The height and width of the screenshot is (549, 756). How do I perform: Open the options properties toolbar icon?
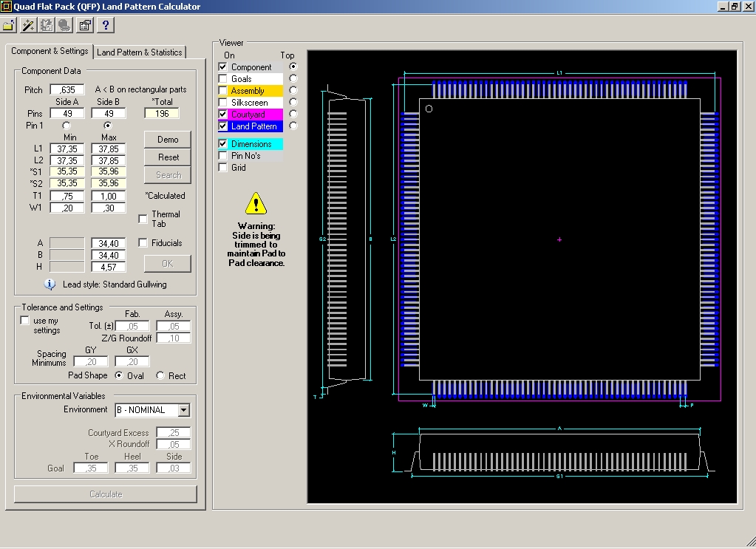pyautogui.click(x=85, y=26)
